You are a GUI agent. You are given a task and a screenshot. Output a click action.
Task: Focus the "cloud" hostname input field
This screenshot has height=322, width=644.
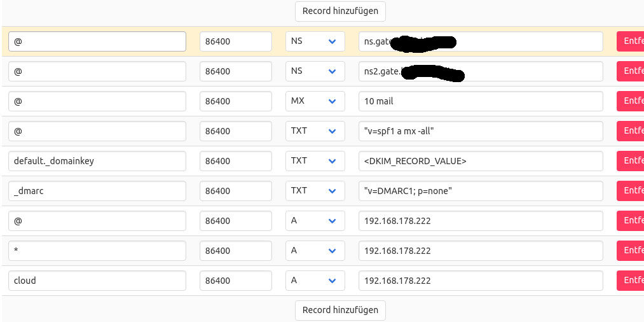[97, 281]
